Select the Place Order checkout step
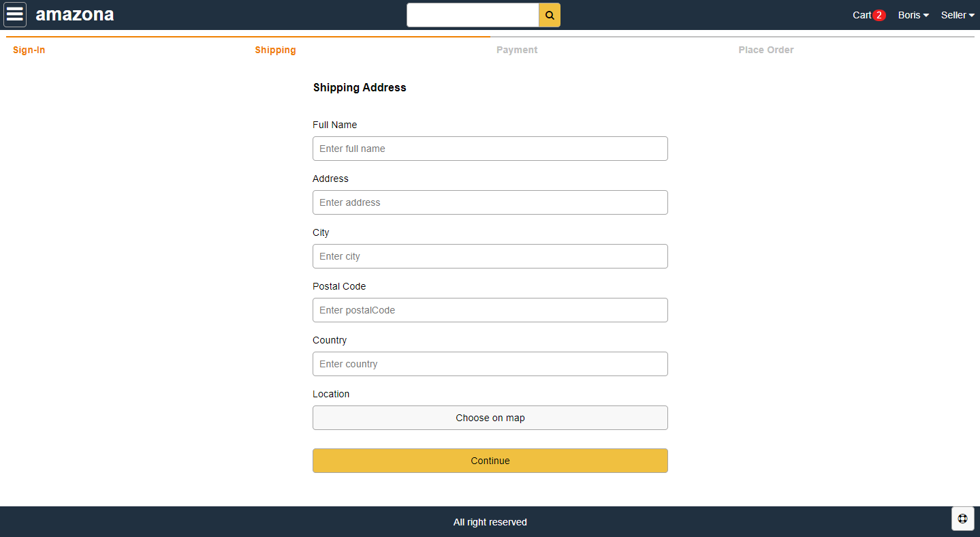 pos(765,50)
